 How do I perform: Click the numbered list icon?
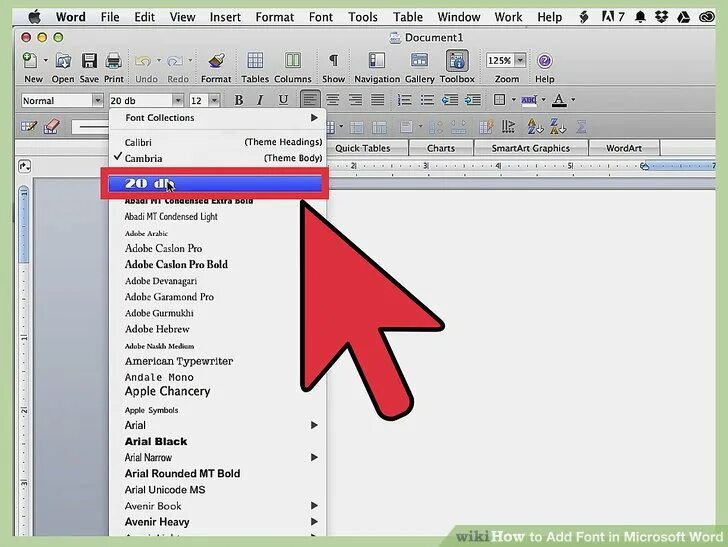coord(404,100)
